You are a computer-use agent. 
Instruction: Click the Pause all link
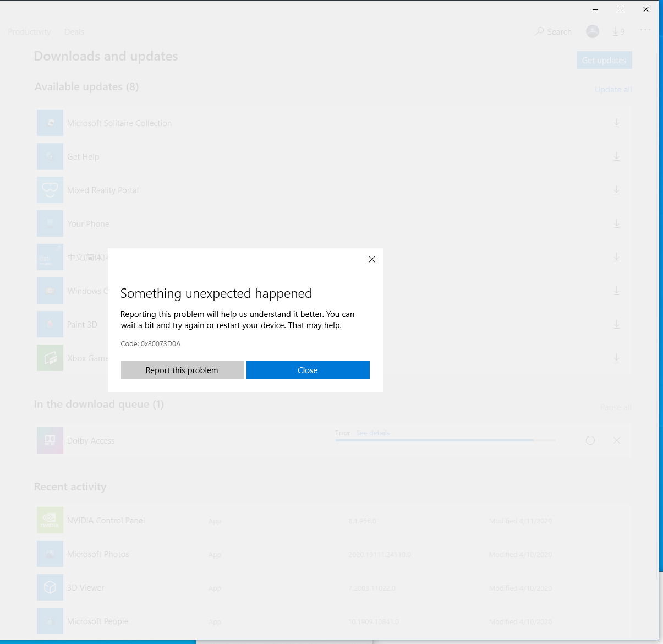click(616, 407)
